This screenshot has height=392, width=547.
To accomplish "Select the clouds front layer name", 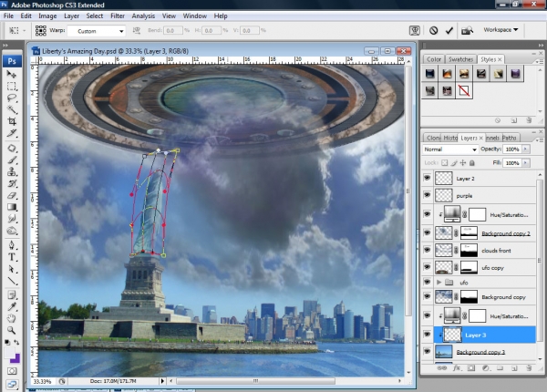I will [x=496, y=251].
